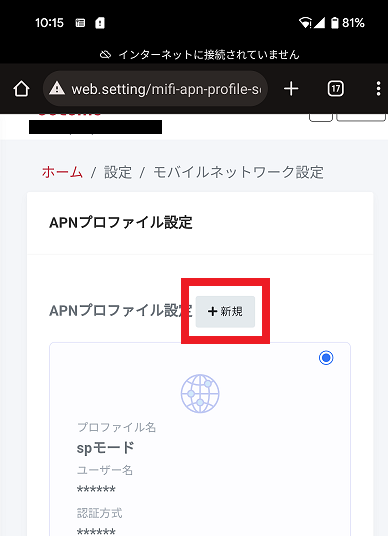This screenshot has height=536, width=388.
Task: Click the web.setting address bar
Action: point(155,89)
